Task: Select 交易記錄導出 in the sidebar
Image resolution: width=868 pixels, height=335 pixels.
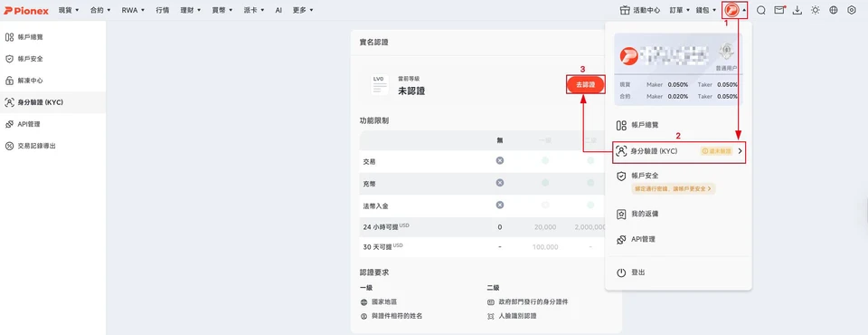Action: pyautogui.click(x=36, y=146)
